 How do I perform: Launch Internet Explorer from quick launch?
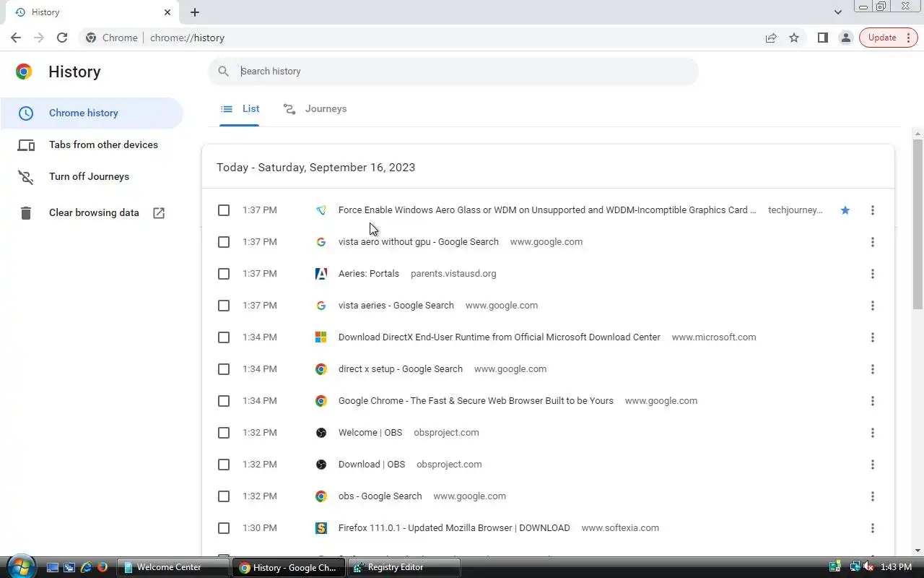coord(86,567)
